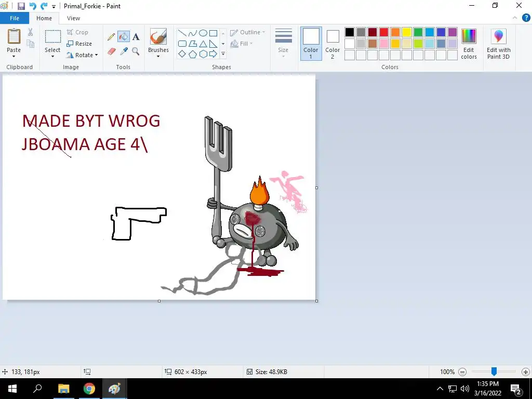The height and width of the screenshot is (399, 532).
Task: Select the Magnifier tool
Action: [x=136, y=51]
